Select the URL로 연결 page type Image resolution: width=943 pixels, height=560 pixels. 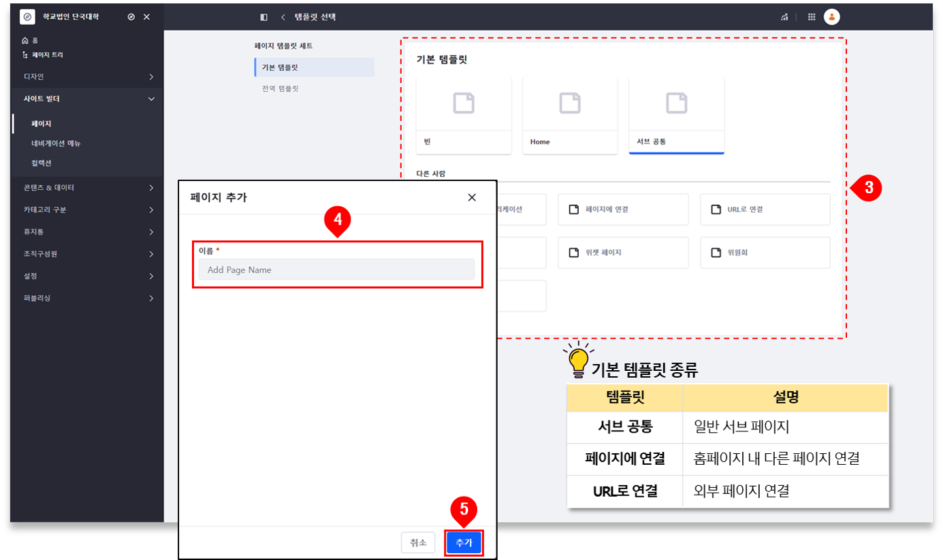pyautogui.click(x=765, y=210)
